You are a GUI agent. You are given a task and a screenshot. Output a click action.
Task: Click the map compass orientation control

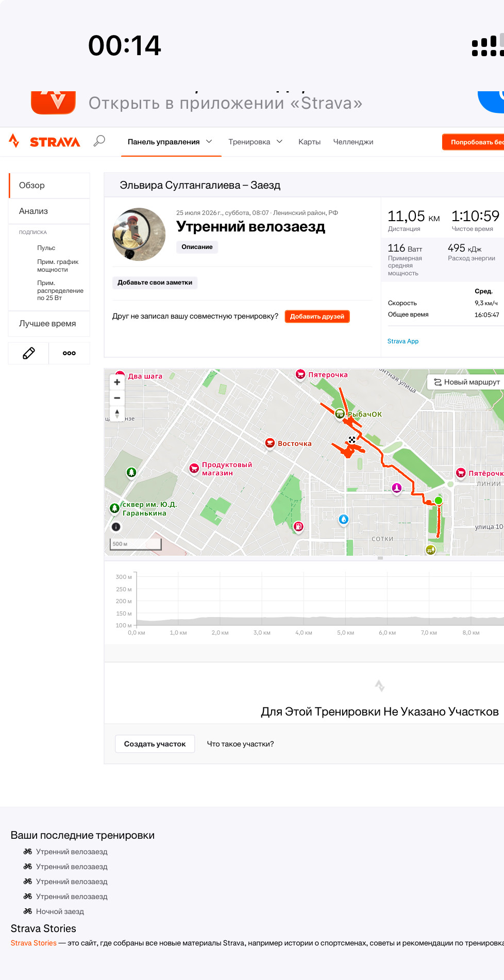[x=117, y=413]
